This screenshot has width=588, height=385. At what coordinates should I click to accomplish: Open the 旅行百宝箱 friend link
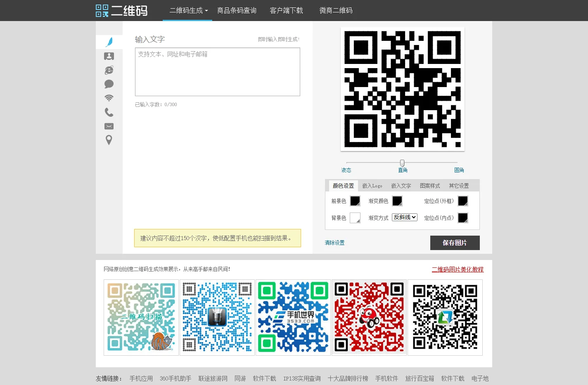pyautogui.click(x=420, y=378)
